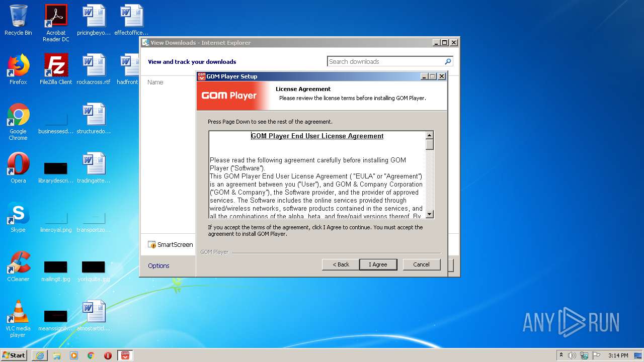Click the GOM Player Setup title icon
Image resolution: width=644 pixels, height=362 pixels.
(x=202, y=76)
